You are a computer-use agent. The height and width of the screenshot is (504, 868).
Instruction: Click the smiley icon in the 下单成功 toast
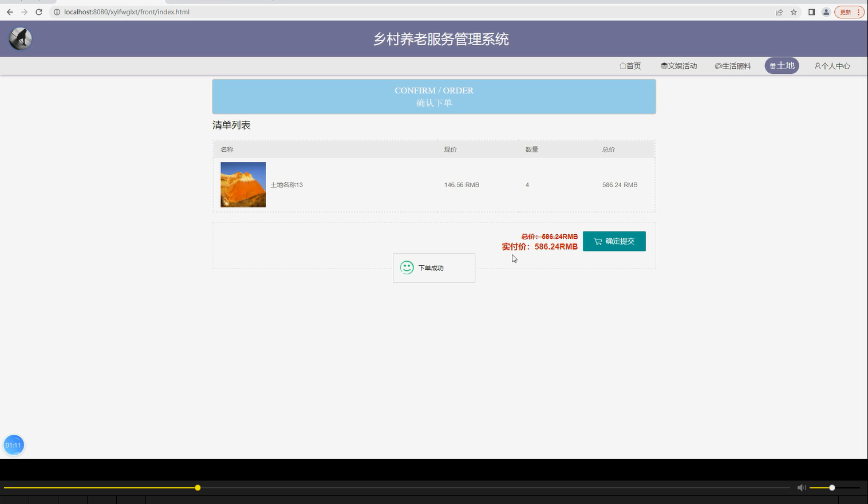(407, 267)
